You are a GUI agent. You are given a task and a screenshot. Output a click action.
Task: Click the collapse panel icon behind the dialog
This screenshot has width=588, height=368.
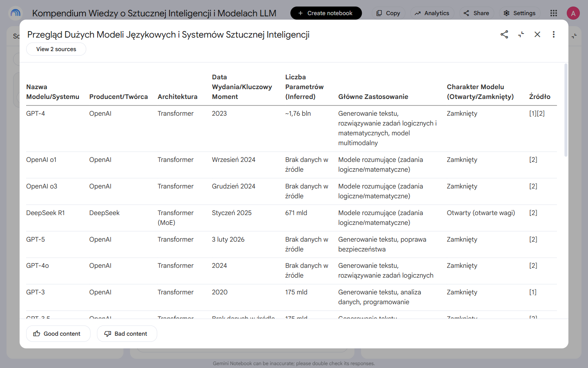coord(574,36)
